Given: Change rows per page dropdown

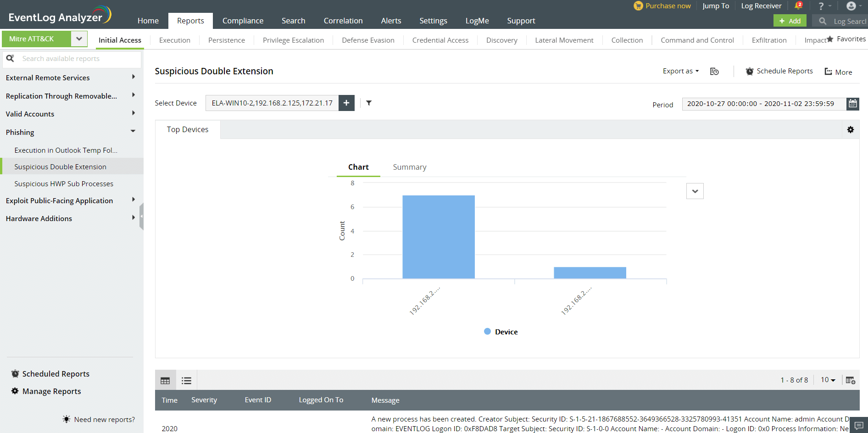Looking at the screenshot, I should click(828, 380).
